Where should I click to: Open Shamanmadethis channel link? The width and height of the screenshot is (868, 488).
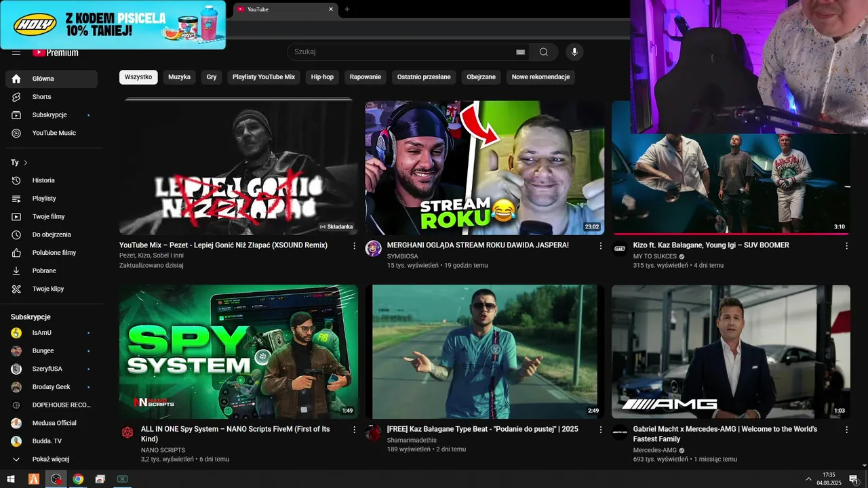pyautogui.click(x=411, y=440)
